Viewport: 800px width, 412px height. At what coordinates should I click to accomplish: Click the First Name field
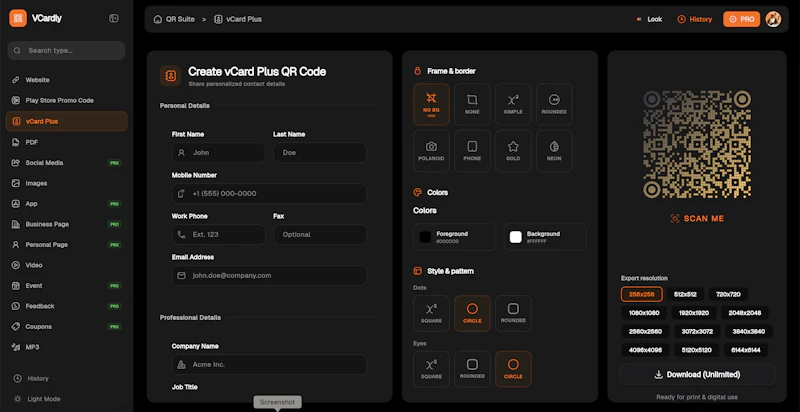click(x=218, y=152)
